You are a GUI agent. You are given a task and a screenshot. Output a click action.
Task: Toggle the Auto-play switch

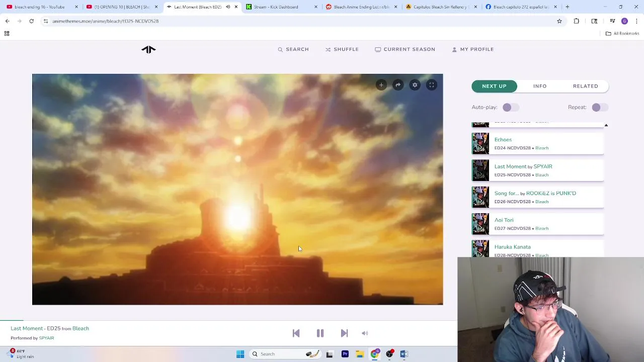point(510,107)
